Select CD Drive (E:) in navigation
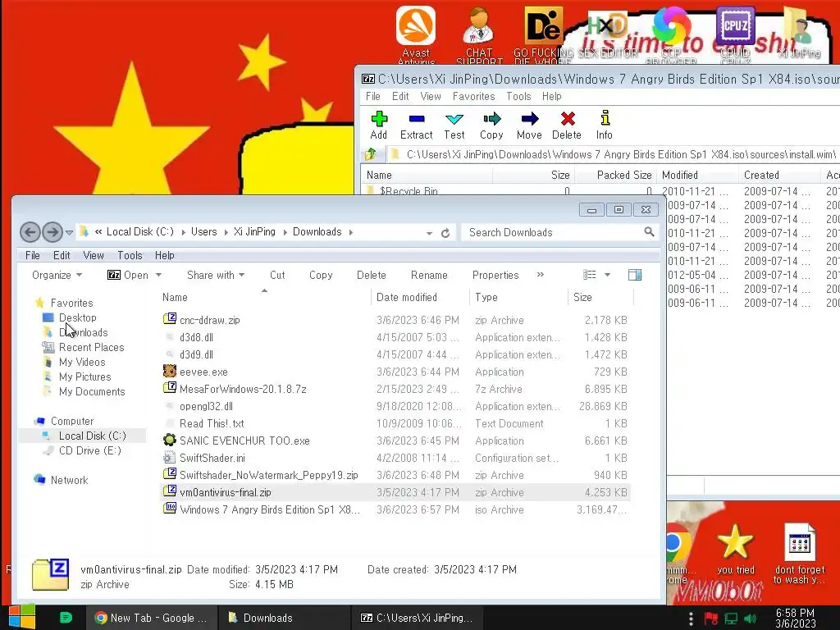 click(x=90, y=450)
